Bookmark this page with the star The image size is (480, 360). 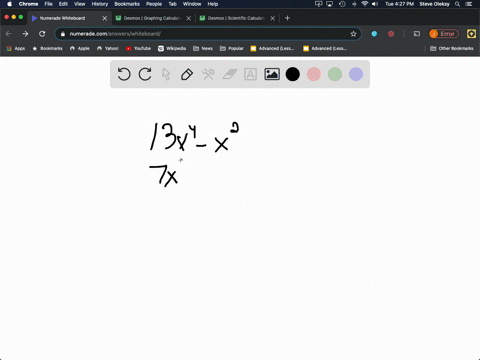(353, 34)
